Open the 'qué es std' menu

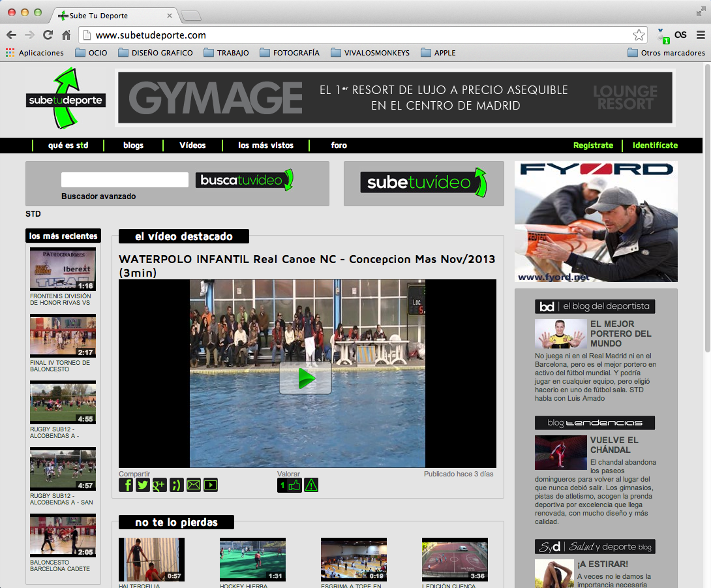coord(68,145)
